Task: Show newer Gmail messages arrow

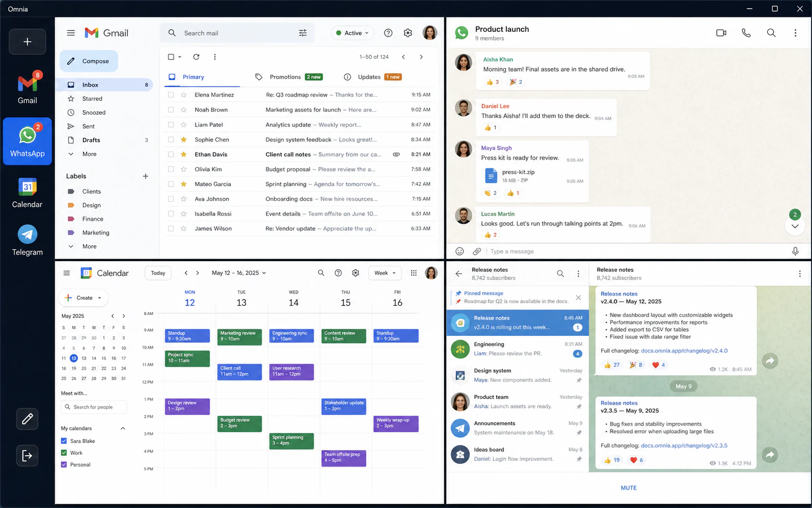Action: (x=403, y=57)
